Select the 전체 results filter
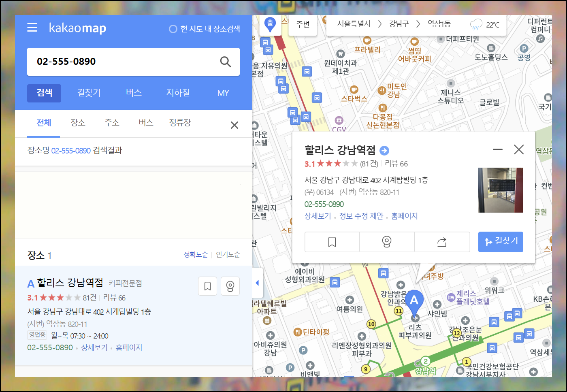 [44, 123]
